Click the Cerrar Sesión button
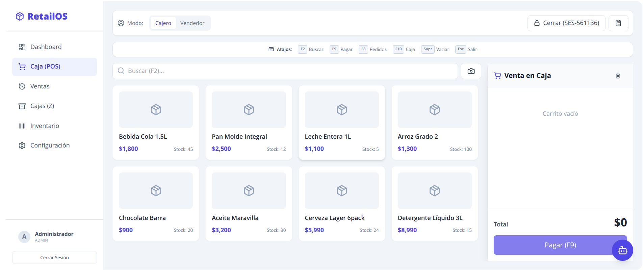The height and width of the screenshot is (272, 644). click(x=54, y=257)
